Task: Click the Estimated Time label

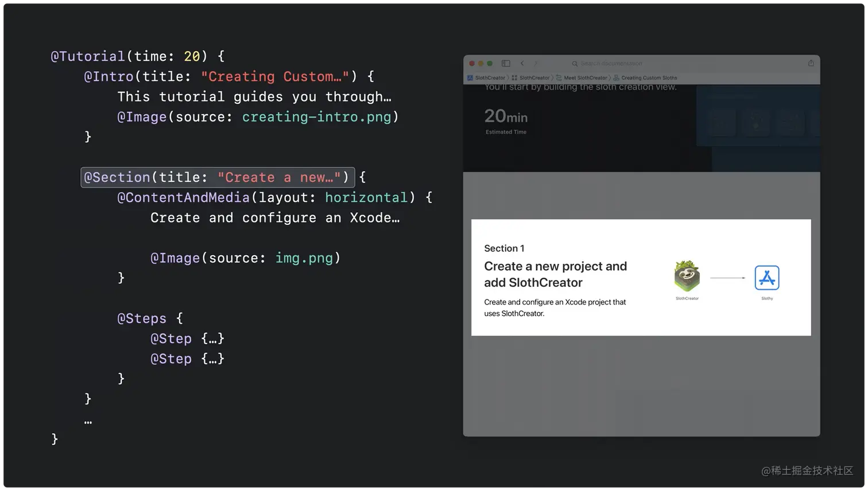Action: pos(506,132)
